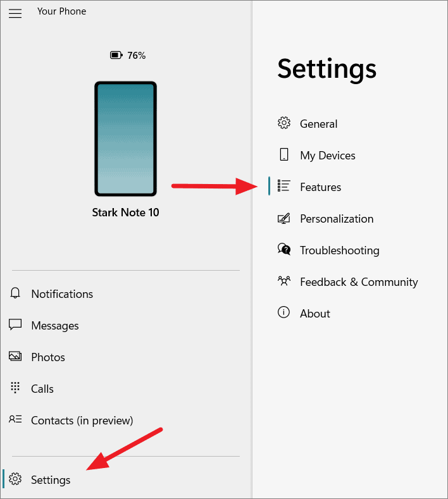This screenshot has width=448, height=499.
Task: Click the Stark Note 10 device name
Action: (x=125, y=213)
